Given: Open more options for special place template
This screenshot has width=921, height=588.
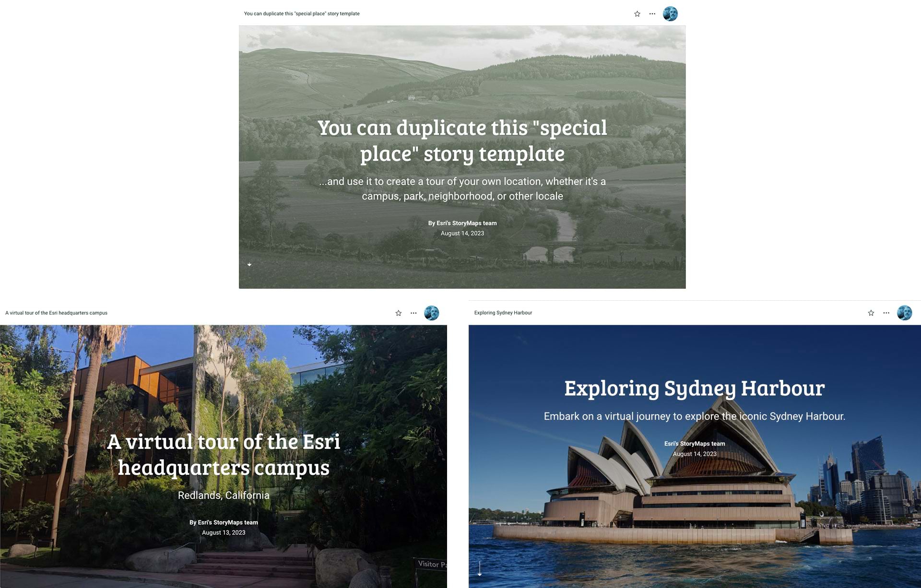Looking at the screenshot, I should [652, 14].
